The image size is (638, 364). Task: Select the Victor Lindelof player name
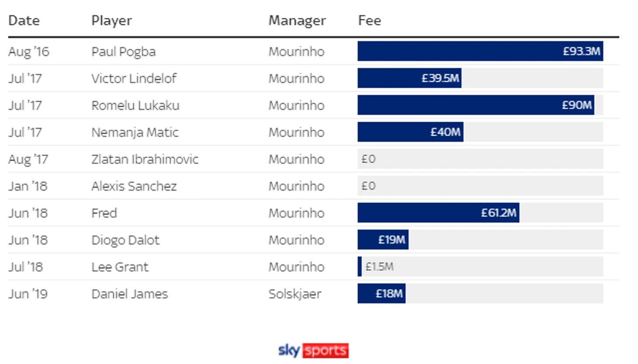134,79
